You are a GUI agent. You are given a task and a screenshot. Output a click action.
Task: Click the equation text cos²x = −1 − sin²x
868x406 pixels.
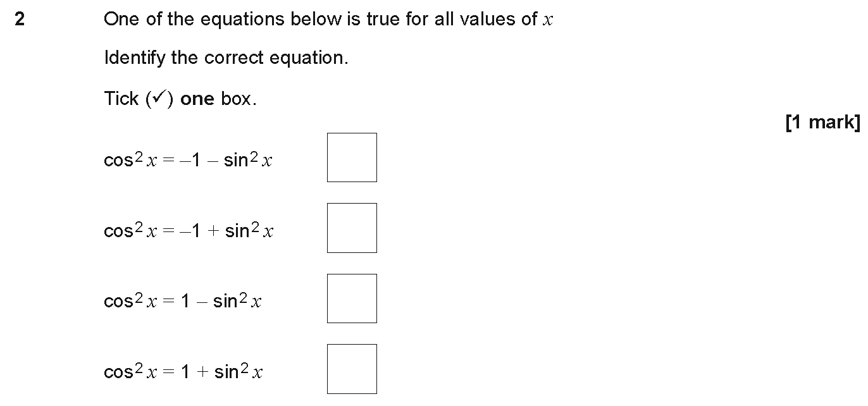click(188, 160)
